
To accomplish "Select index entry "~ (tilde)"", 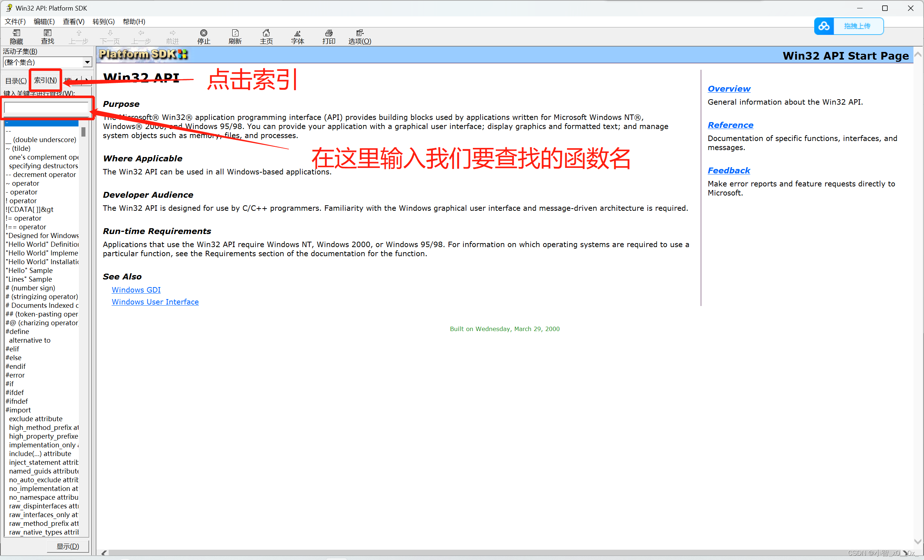I will [x=17, y=148].
